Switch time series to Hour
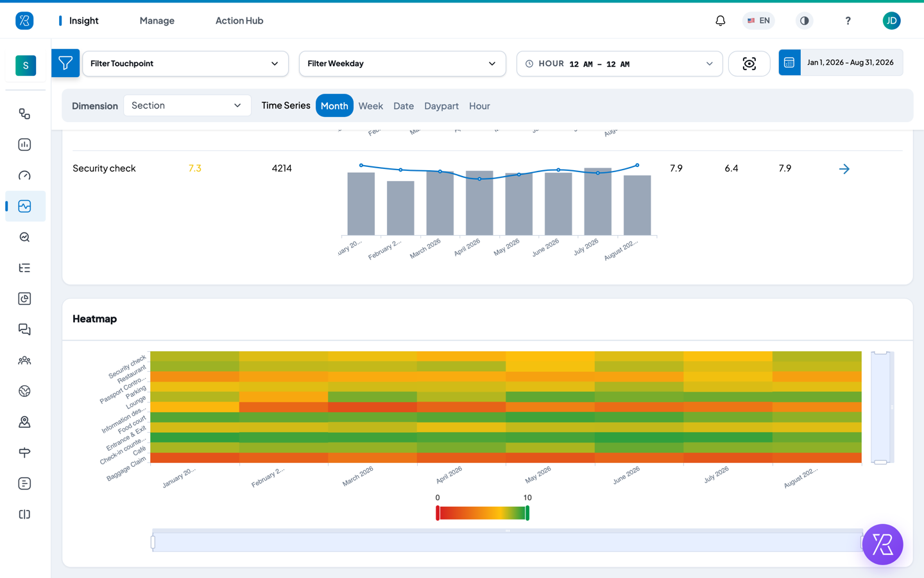The image size is (924, 578). 479,106
